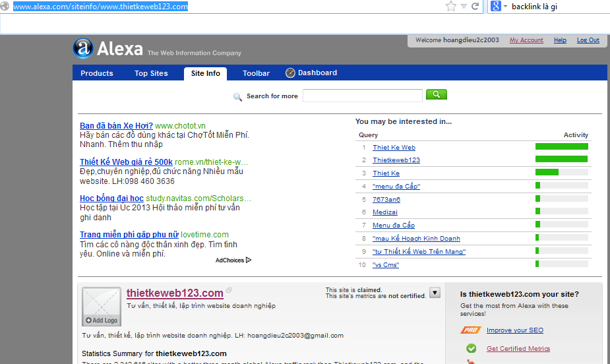Viewport: 610px width, 364px height.
Task: Bookmark this page with the star icon
Action: 451,7
